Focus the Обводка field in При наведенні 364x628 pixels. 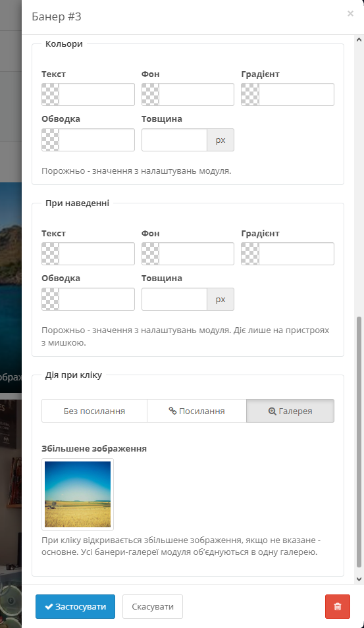click(97, 299)
